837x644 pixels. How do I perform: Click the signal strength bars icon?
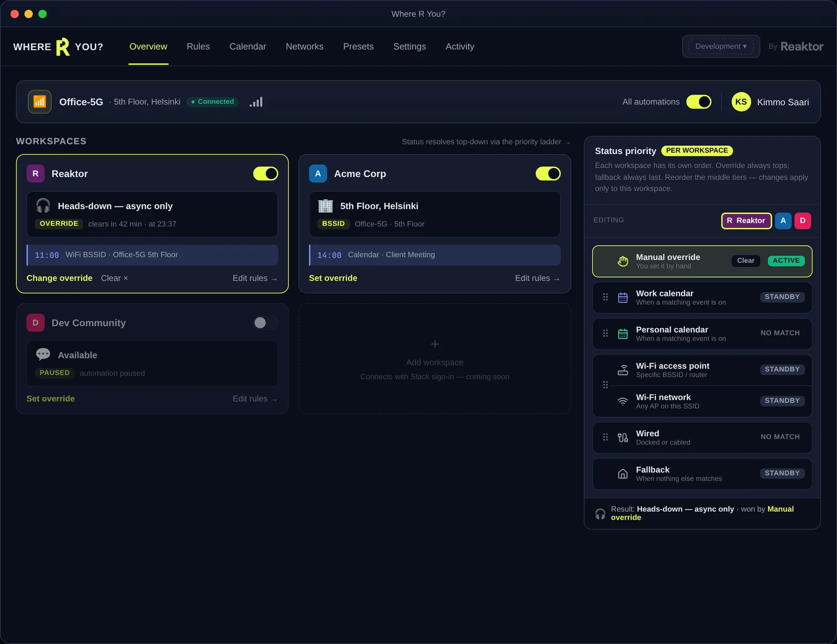(256, 102)
